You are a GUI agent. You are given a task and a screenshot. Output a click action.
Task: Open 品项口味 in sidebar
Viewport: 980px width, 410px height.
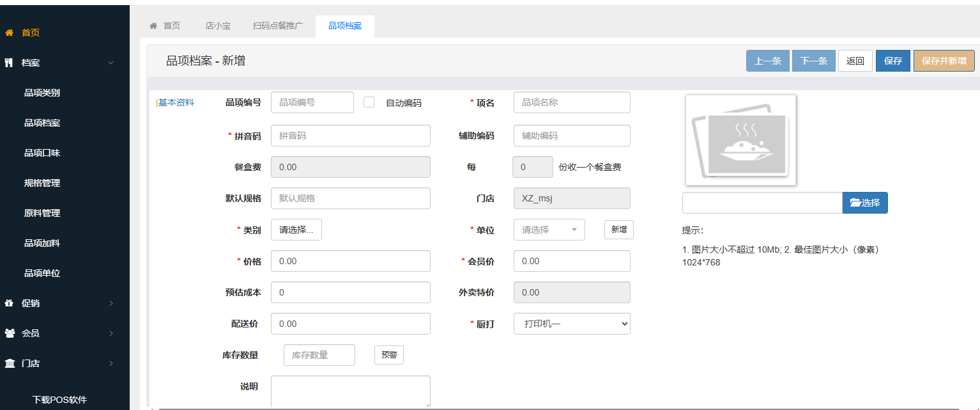point(42,153)
